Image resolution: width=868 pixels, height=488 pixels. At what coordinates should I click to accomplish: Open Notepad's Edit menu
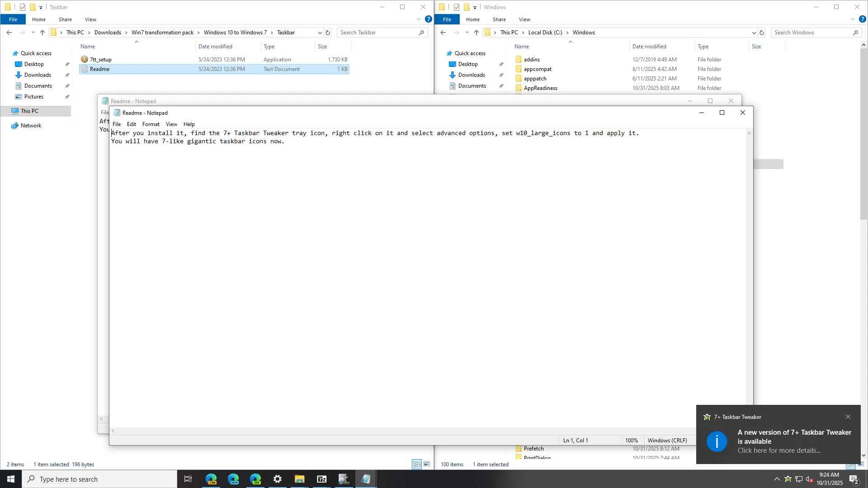tap(131, 124)
